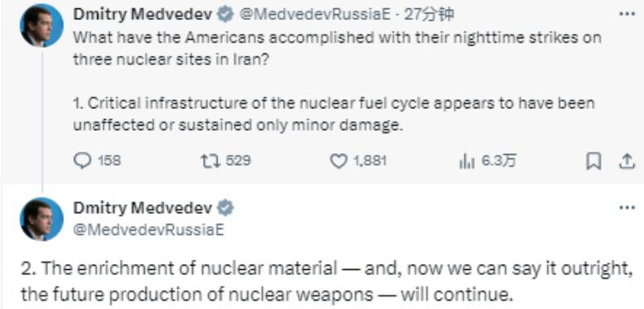Retweet the first Medvedev post

click(211, 161)
